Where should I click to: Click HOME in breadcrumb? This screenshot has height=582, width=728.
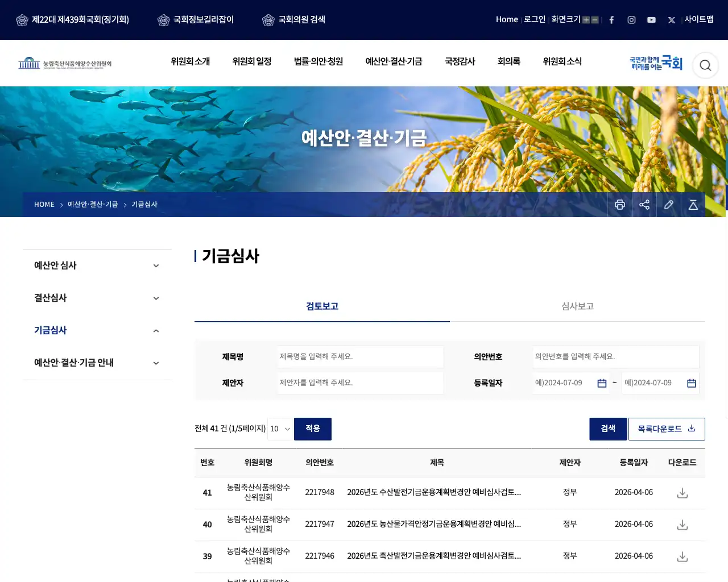(44, 205)
